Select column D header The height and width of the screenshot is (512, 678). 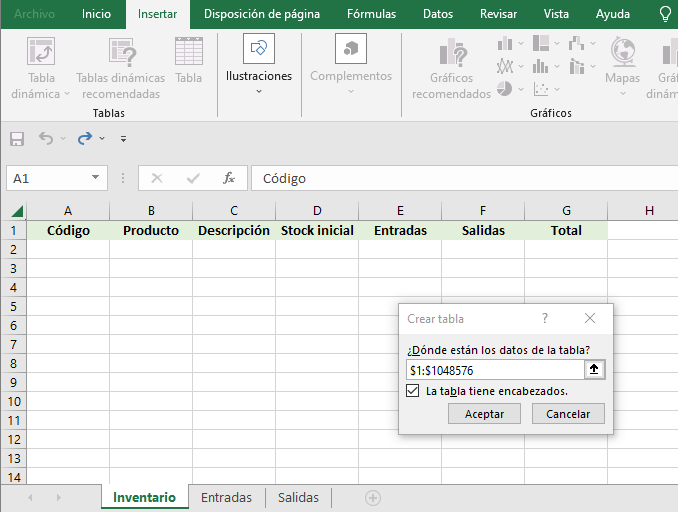click(x=317, y=211)
